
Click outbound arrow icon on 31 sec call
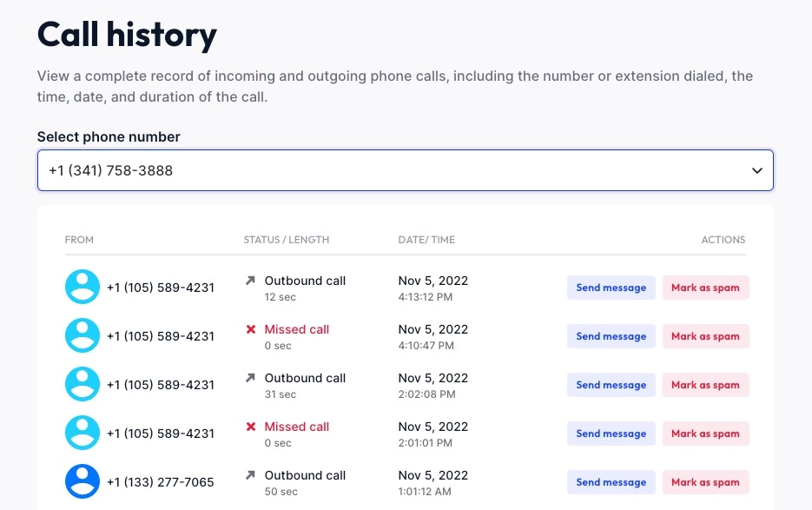[x=251, y=378]
